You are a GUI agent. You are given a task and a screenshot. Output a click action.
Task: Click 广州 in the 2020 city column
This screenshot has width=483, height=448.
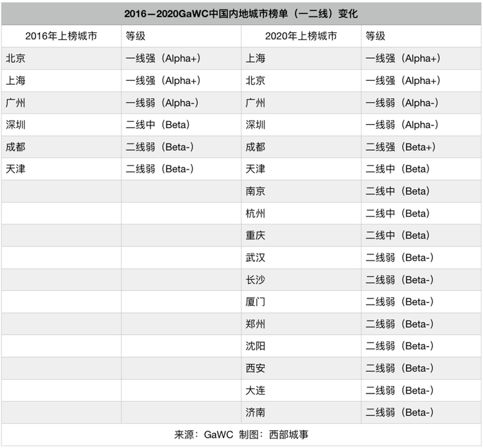(x=255, y=103)
